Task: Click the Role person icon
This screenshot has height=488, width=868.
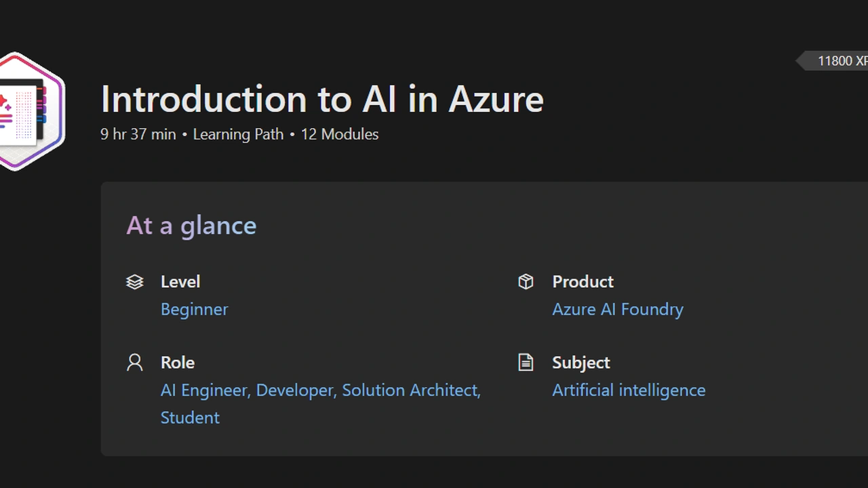Action: pos(135,363)
